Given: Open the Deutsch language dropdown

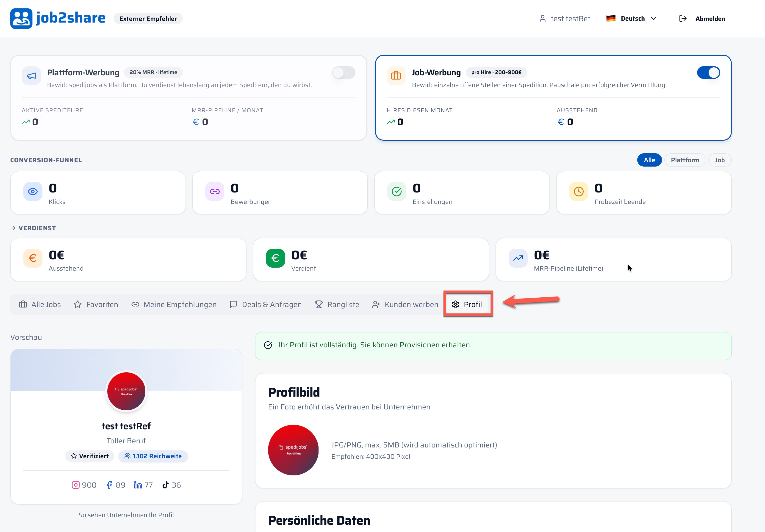Looking at the screenshot, I should [x=631, y=19].
